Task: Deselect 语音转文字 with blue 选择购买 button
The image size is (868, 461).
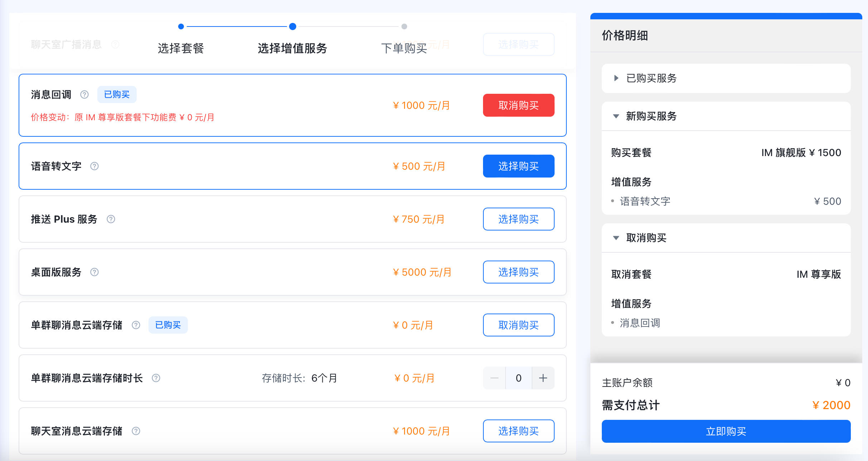Action: [518, 166]
